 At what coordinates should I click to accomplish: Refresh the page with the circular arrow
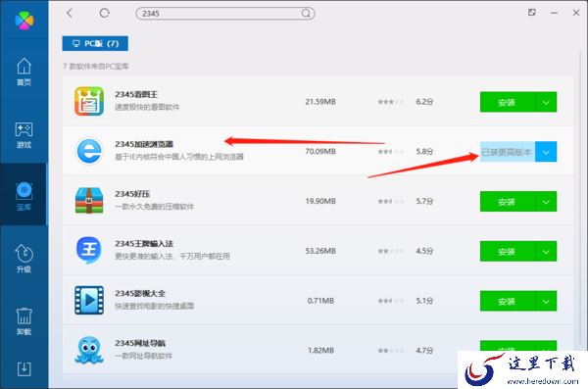click(x=104, y=13)
